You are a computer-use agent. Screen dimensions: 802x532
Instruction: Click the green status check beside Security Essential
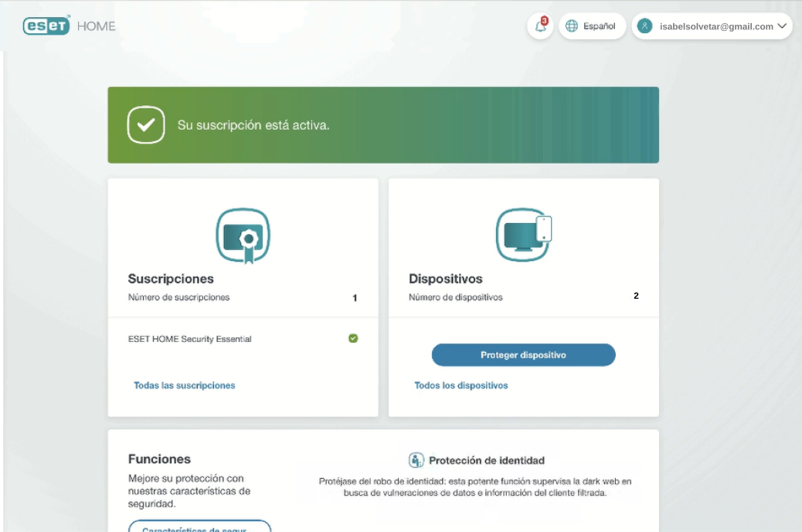click(353, 338)
